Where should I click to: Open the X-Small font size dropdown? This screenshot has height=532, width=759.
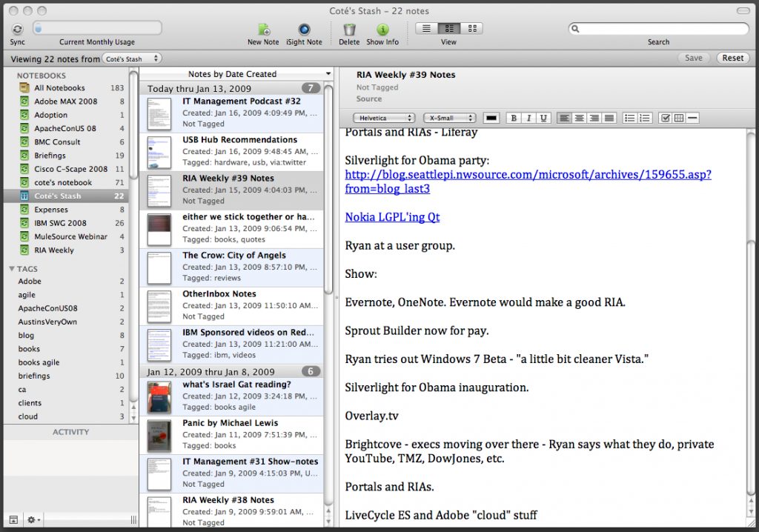(x=450, y=118)
